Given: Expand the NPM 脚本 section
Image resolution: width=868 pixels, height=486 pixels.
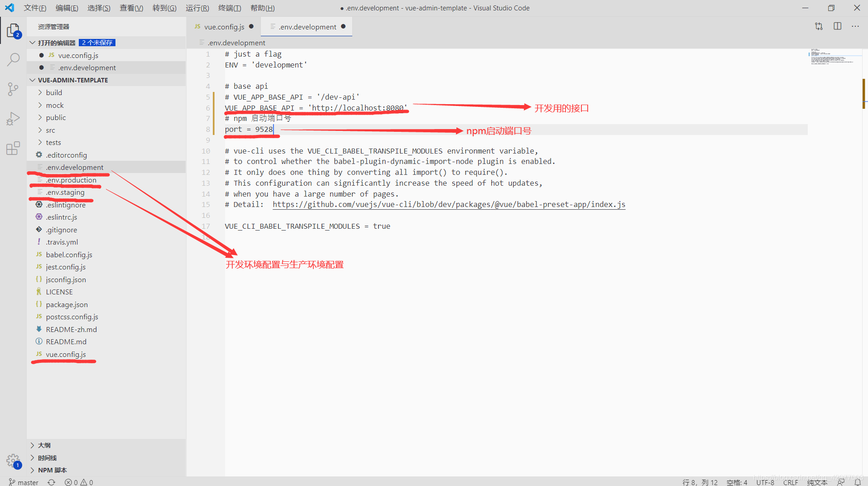Looking at the screenshot, I should (x=106, y=470).
